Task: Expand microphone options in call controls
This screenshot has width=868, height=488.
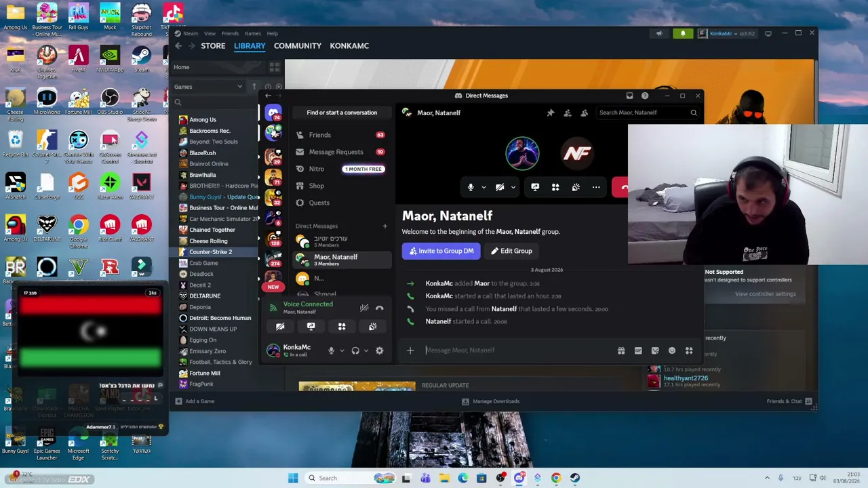Action: click(x=484, y=187)
